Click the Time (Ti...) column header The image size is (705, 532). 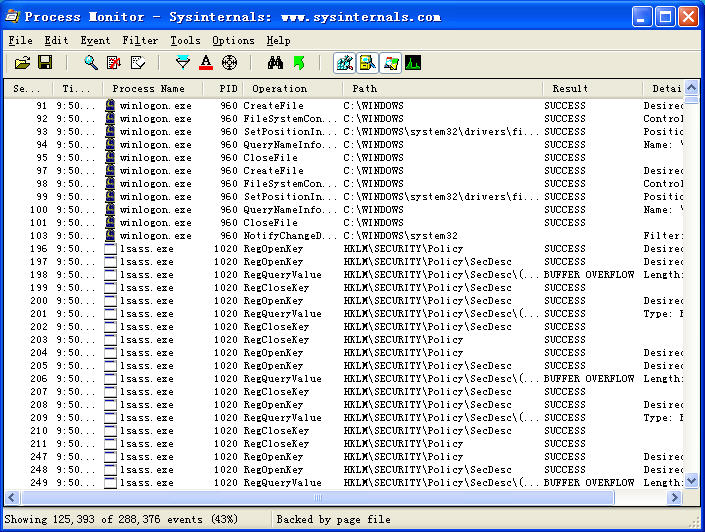coord(78,89)
